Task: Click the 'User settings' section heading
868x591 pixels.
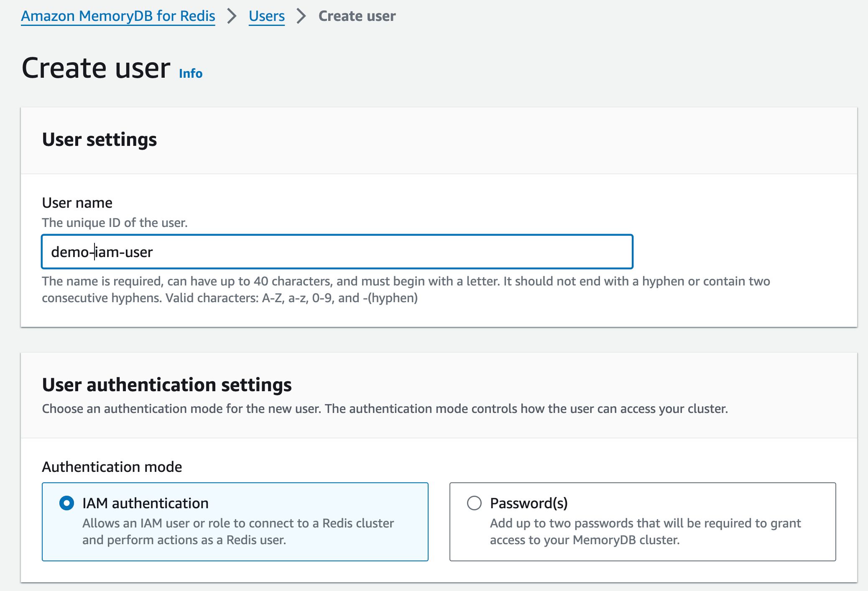Action: pos(100,139)
